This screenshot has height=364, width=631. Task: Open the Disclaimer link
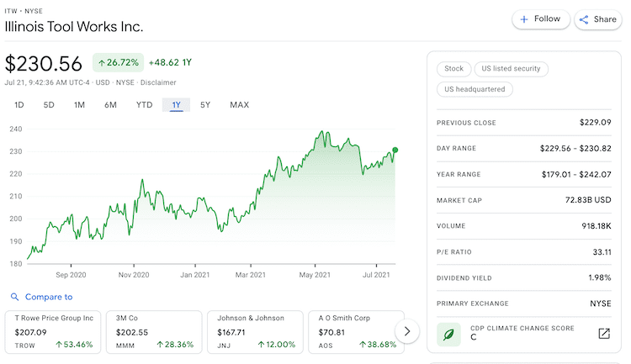click(x=158, y=82)
